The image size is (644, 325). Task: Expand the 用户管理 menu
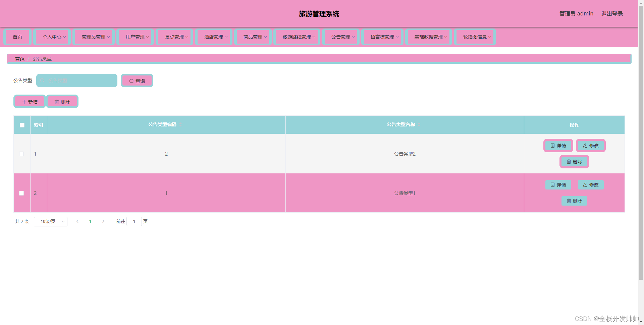tap(135, 37)
